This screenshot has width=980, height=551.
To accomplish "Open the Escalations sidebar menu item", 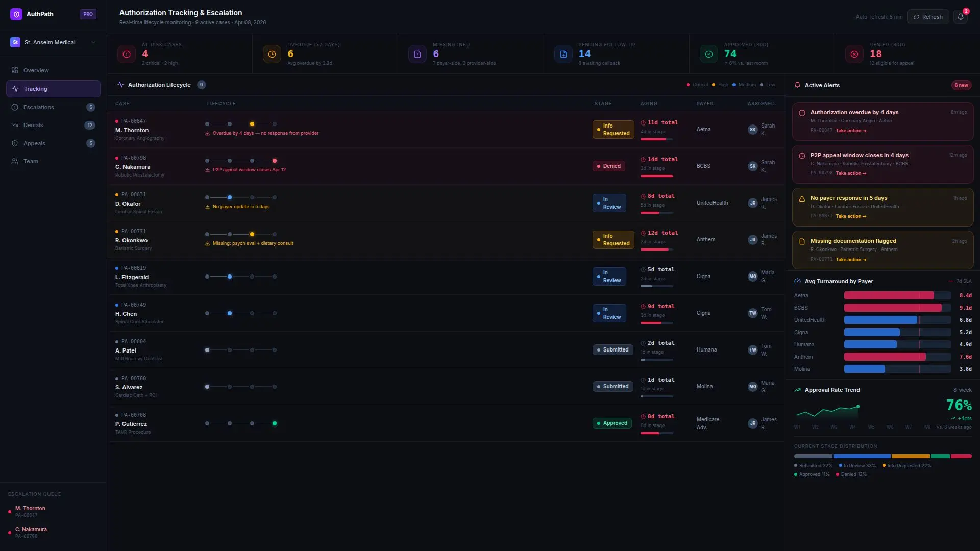I will [39, 107].
